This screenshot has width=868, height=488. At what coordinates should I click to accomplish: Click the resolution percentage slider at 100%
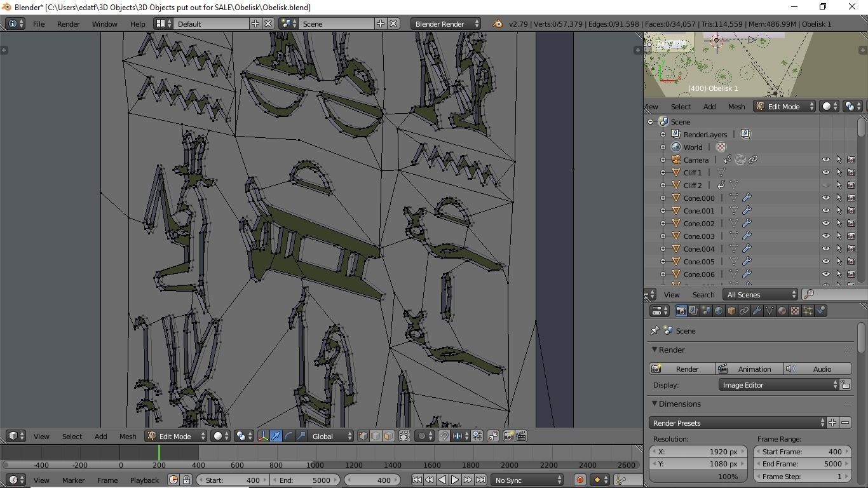698,476
